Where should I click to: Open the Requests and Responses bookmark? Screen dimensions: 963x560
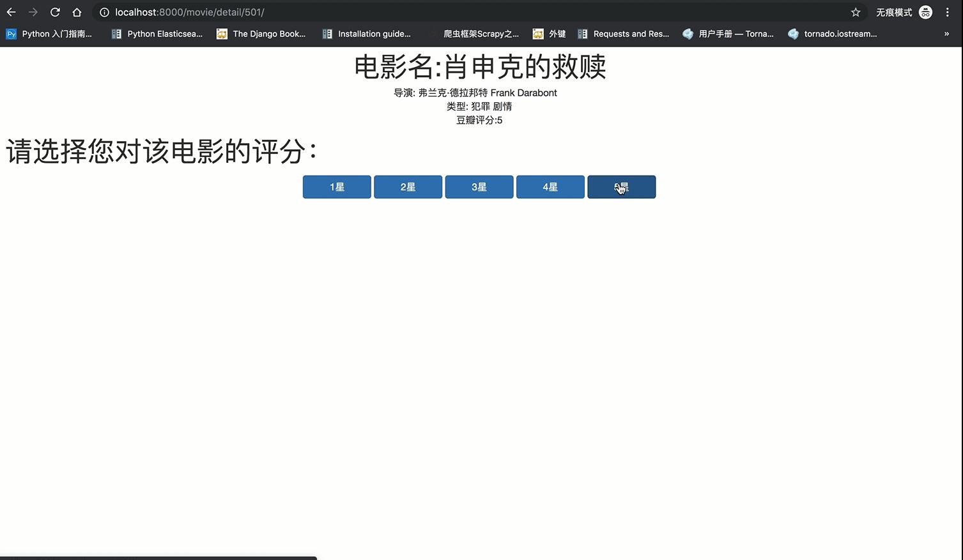(624, 34)
